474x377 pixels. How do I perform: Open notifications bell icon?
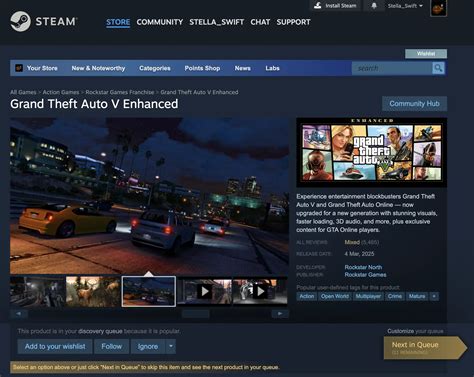point(374,6)
